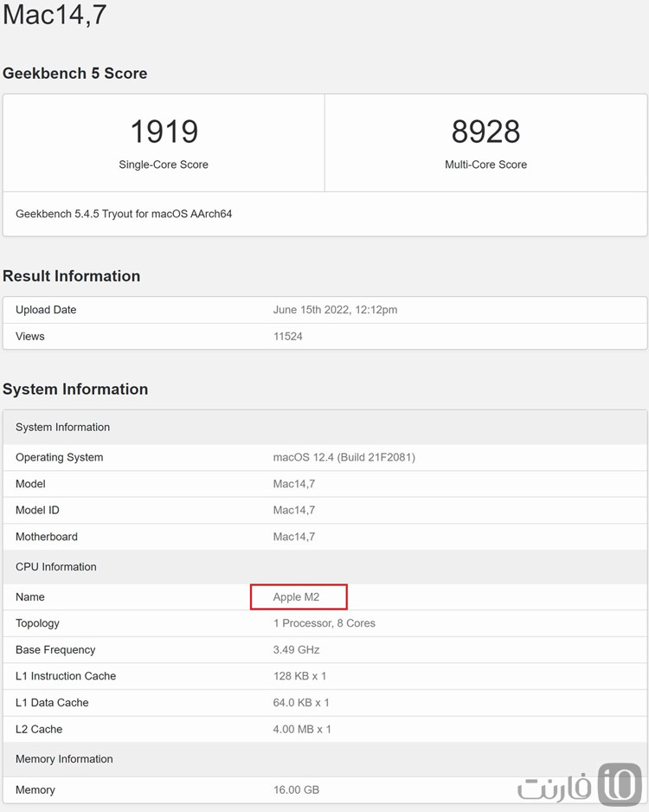Image resolution: width=649 pixels, height=812 pixels.
Task: Click the Model ID row's Mac14,7 value
Action: pos(294,510)
